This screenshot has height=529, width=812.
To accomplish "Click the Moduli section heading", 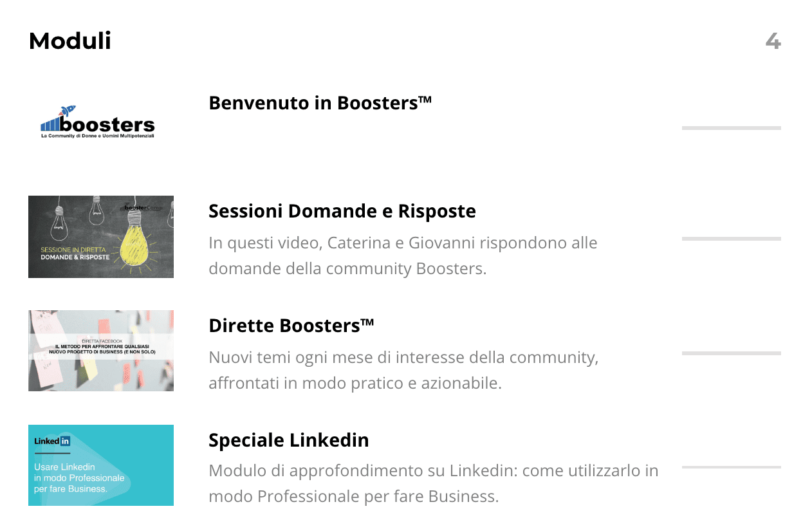I will coord(70,41).
